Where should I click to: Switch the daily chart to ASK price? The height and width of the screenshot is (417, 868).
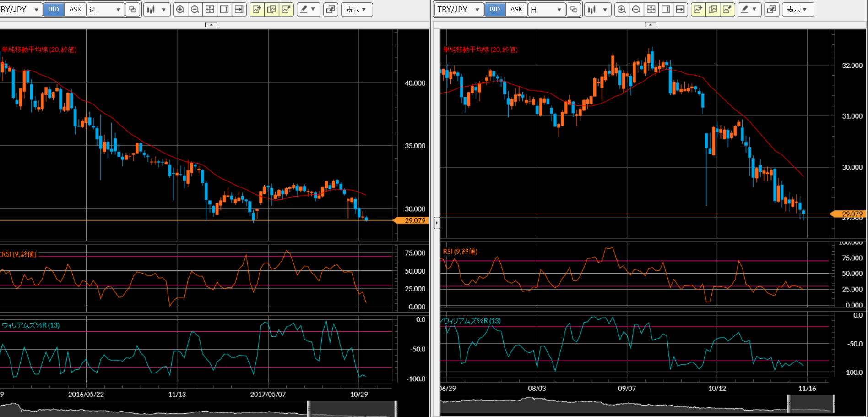click(516, 9)
